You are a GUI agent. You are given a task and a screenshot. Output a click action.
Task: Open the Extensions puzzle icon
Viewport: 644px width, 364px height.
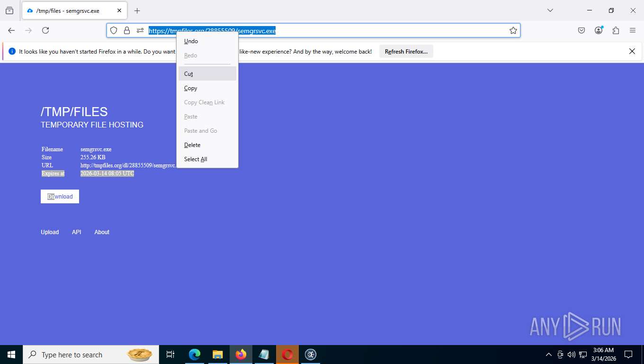[x=616, y=30]
